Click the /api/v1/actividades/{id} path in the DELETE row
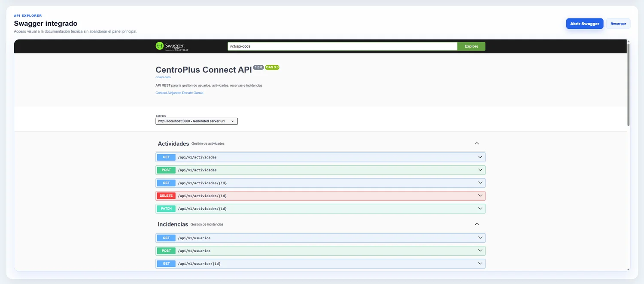This screenshot has width=644, height=284. pos(203,196)
